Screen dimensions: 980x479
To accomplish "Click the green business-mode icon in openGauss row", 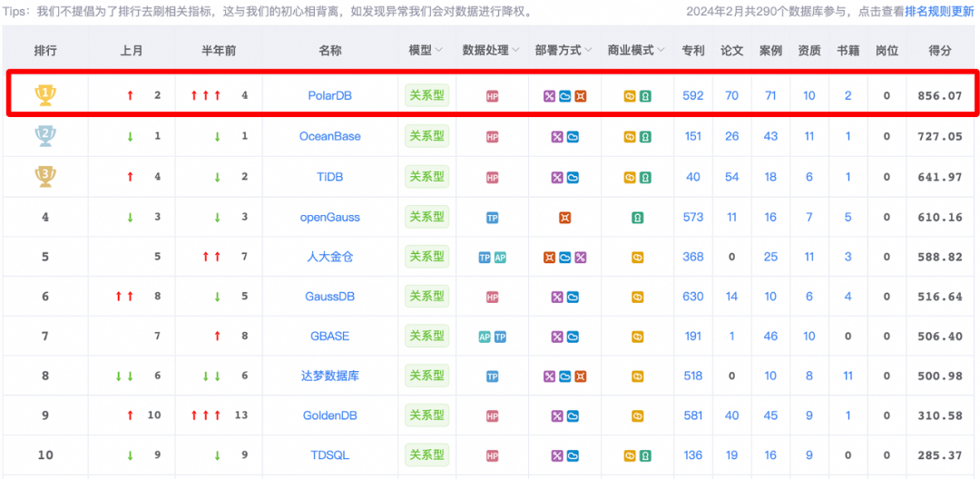I will coord(638,218).
